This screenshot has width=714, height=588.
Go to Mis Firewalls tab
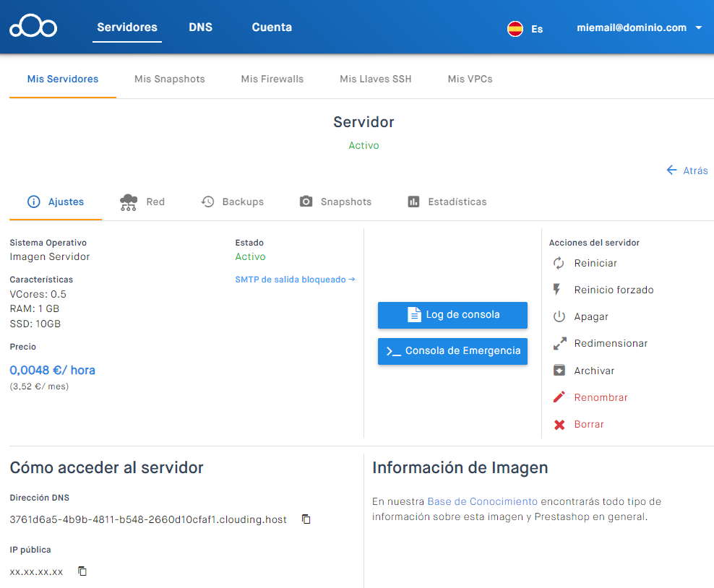(272, 79)
